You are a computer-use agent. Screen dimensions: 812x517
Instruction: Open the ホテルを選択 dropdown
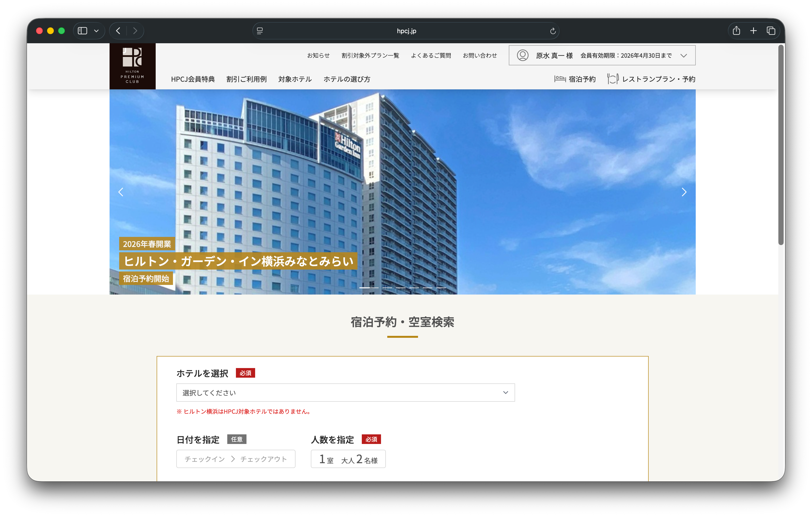click(x=345, y=392)
